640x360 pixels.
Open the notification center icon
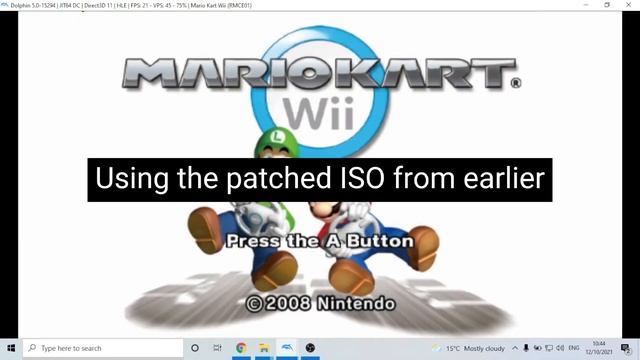[x=625, y=348]
